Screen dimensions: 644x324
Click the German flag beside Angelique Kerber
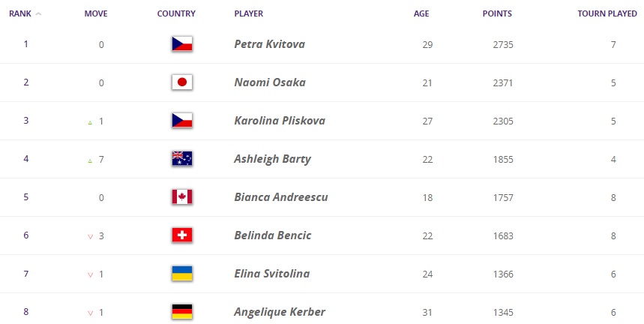click(x=182, y=312)
